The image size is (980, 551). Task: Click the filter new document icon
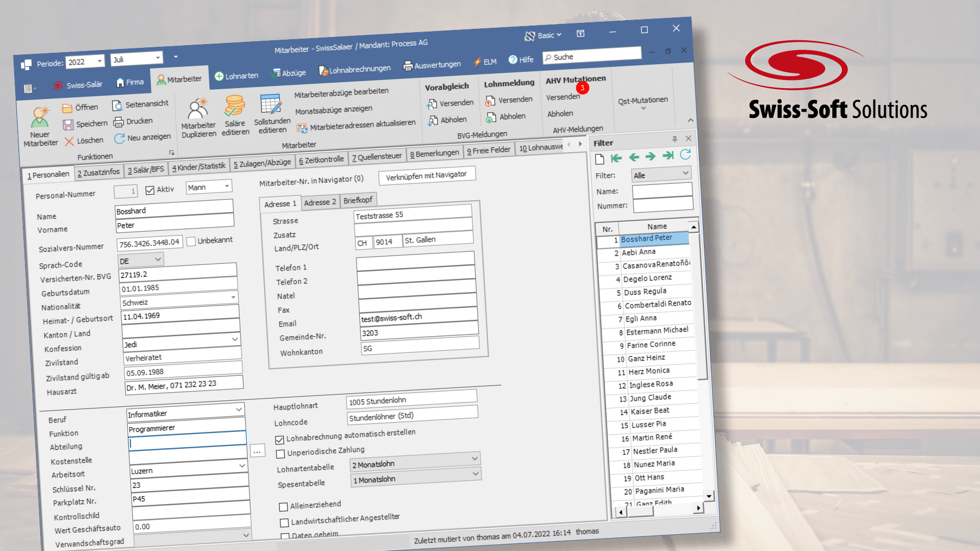click(x=600, y=159)
